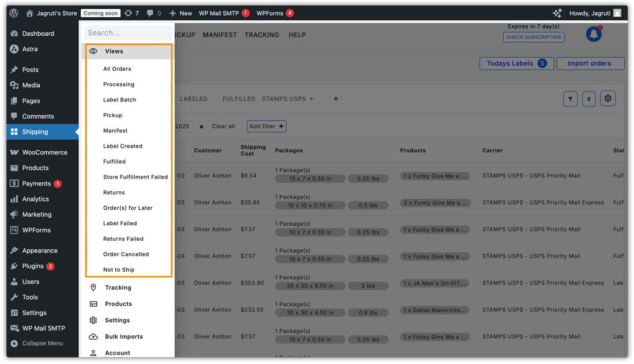Go to Returns Failed view
Viewport: 634px width, 364px height.
click(x=123, y=239)
